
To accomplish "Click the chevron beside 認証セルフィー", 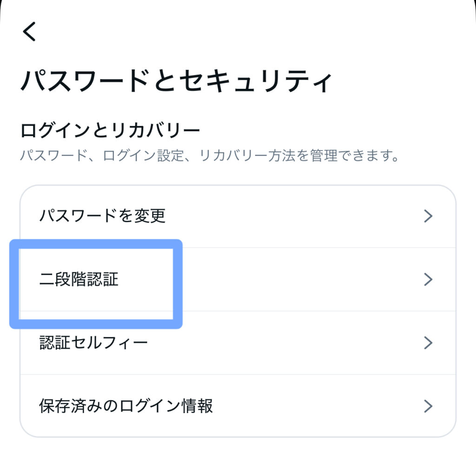I will (x=428, y=343).
